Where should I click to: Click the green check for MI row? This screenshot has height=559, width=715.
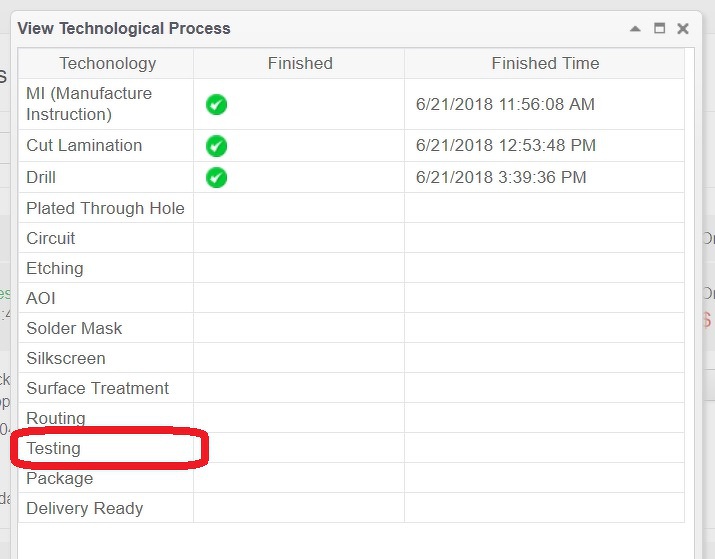216,104
